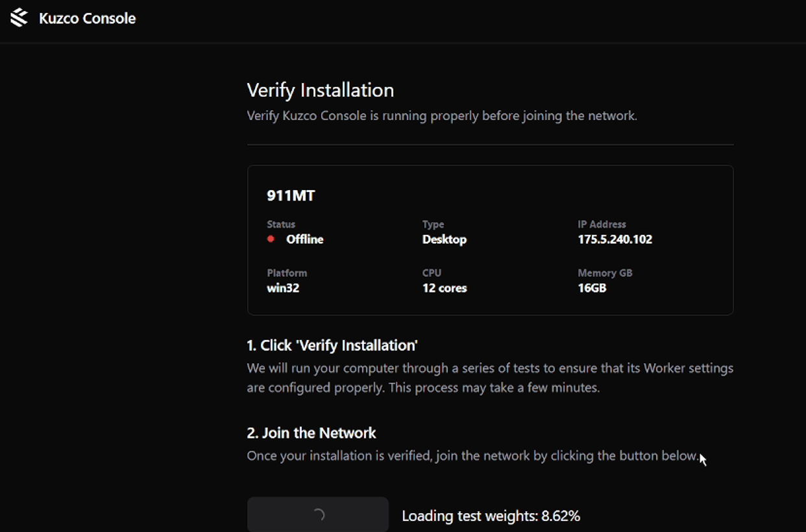The image size is (806, 532).
Task: Click the Memory GB label
Action: (605, 273)
